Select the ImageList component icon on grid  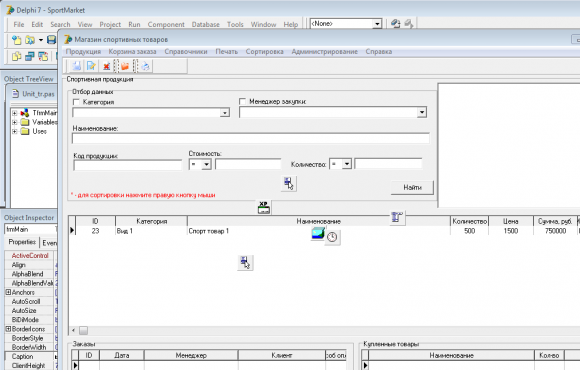pyautogui.click(x=318, y=233)
